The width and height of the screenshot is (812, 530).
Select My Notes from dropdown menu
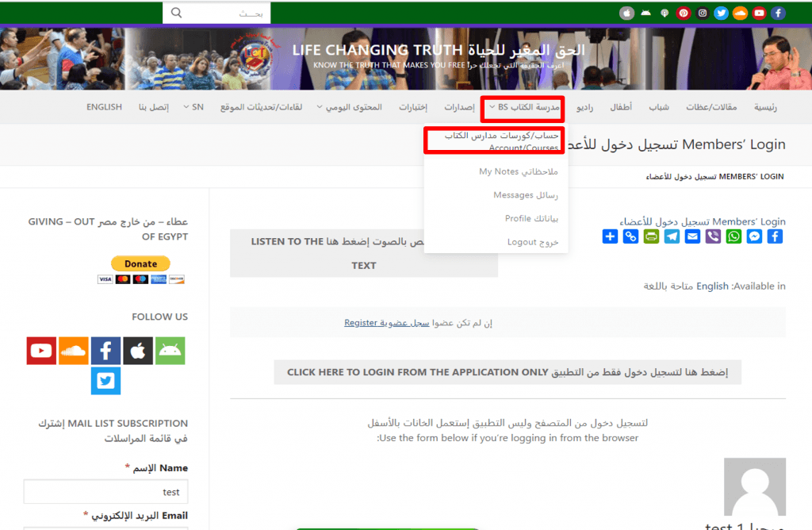(518, 171)
